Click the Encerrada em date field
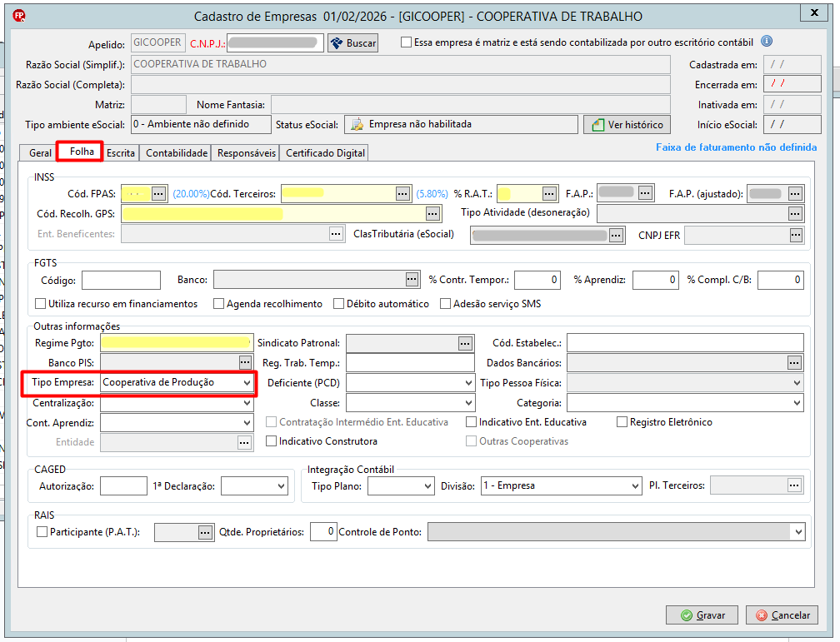Screen dimensions: 840x642 point(792,84)
